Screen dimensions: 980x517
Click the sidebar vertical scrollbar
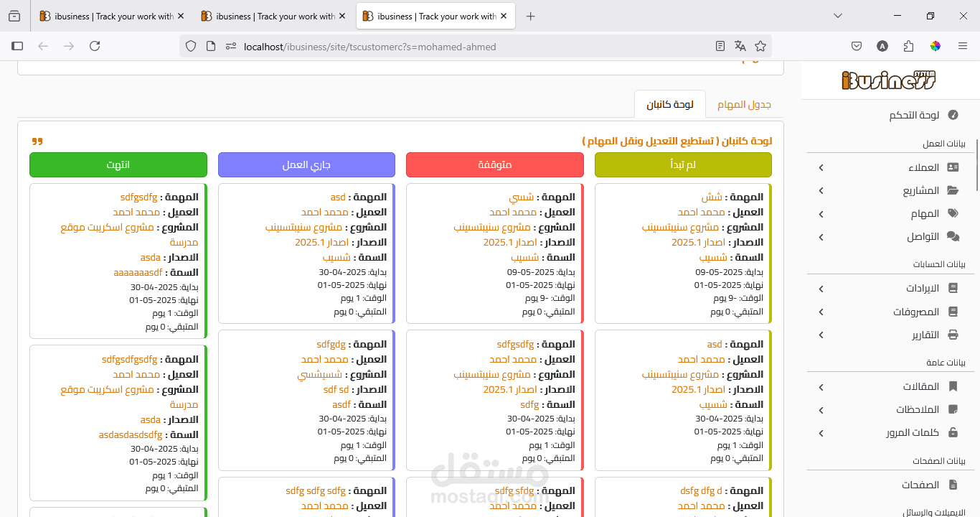tap(976, 165)
